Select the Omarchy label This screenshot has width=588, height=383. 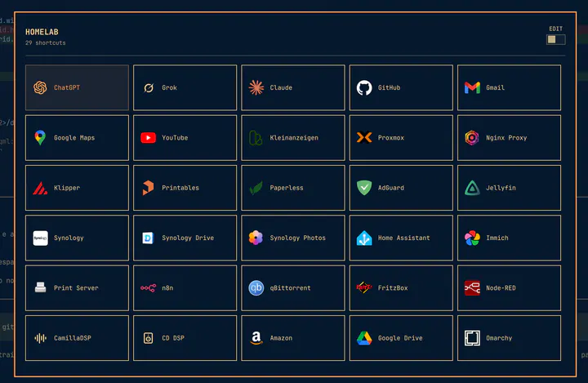(x=499, y=338)
